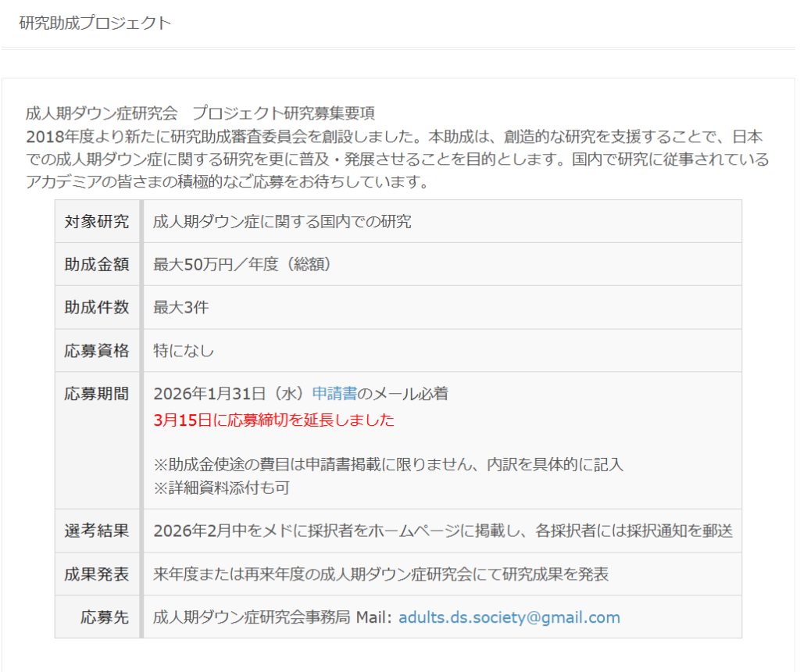Click the adults.ds.society@gmail.com email link
Screen dimensions: 800x672
click(509, 617)
